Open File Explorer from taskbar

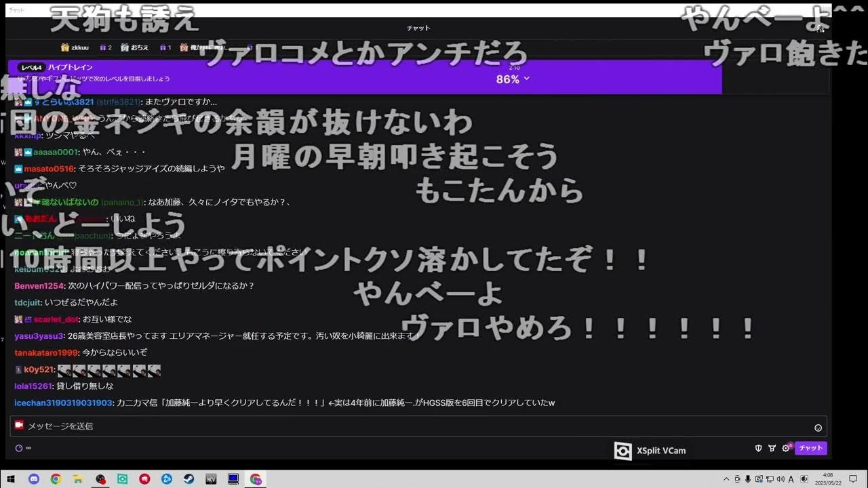(78, 479)
